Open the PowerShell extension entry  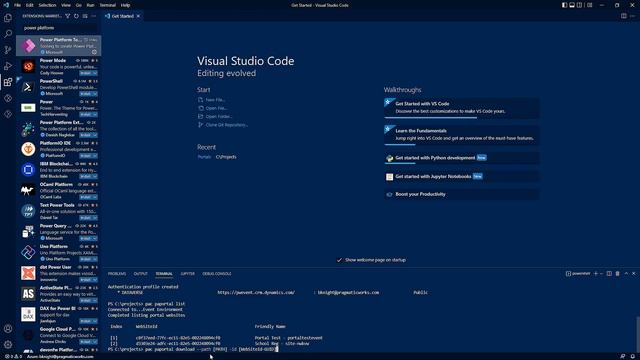click(58, 87)
